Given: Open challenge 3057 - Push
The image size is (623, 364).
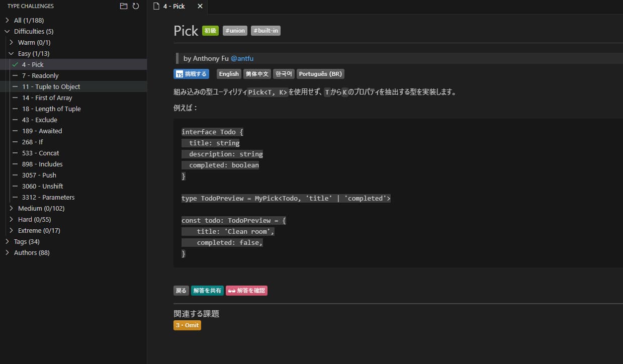Looking at the screenshot, I should pos(73,175).
